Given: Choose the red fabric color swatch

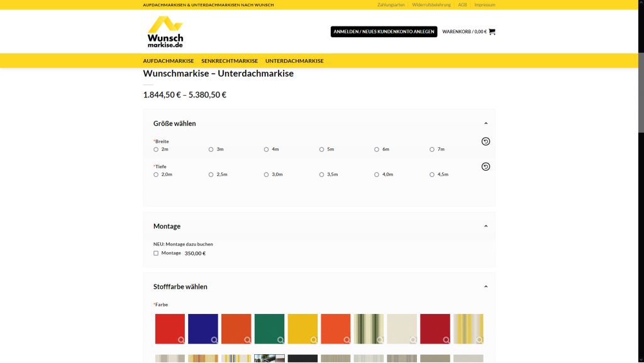Looking at the screenshot, I should 170,329.
